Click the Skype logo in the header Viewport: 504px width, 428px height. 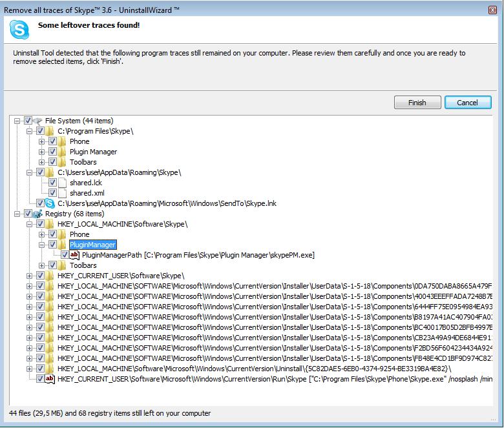(x=19, y=30)
